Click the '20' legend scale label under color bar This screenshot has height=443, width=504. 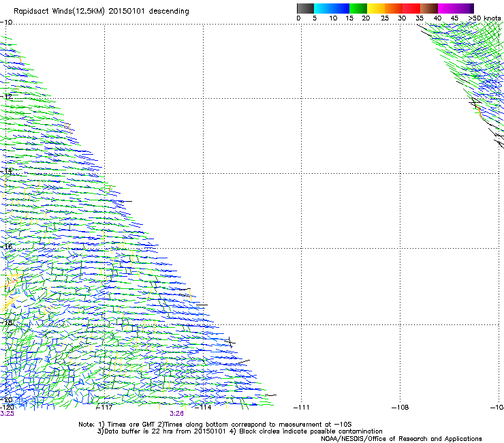[366, 18]
